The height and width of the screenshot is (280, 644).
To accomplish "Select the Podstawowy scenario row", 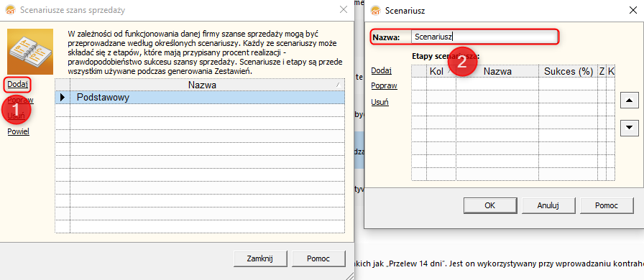I will [x=200, y=98].
